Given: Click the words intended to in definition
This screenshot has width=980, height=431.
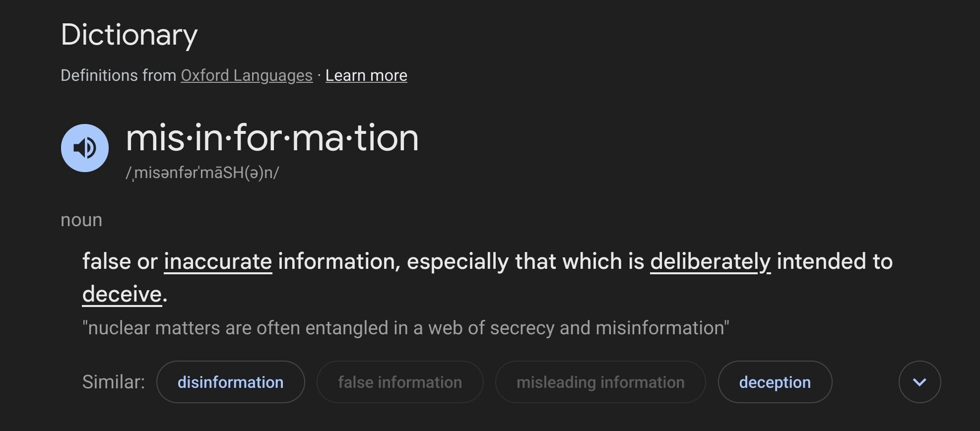Looking at the screenshot, I should point(835,261).
